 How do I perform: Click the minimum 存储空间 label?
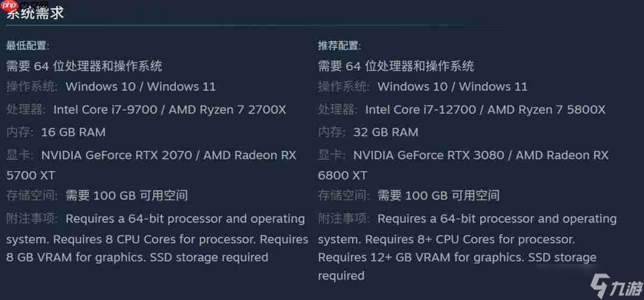pyautogui.click(x=32, y=196)
